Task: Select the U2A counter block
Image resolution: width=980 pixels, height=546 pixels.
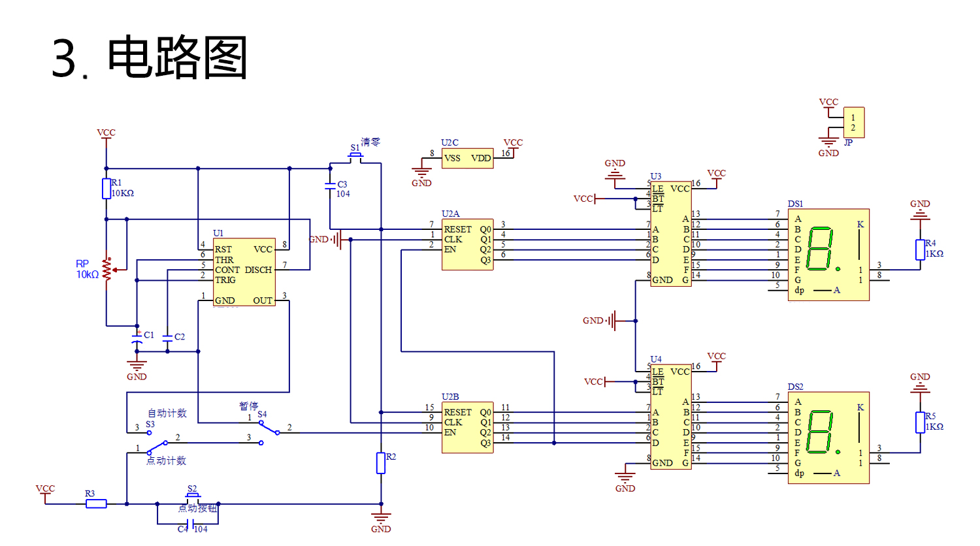Action: pos(467,244)
